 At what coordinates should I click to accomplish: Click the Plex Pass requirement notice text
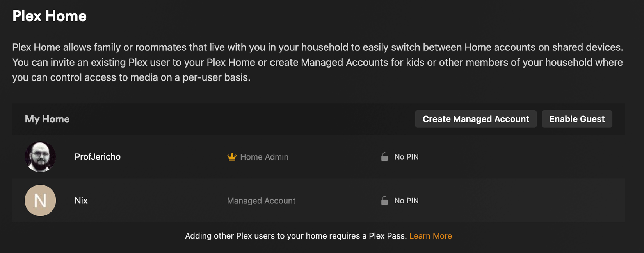[296, 236]
